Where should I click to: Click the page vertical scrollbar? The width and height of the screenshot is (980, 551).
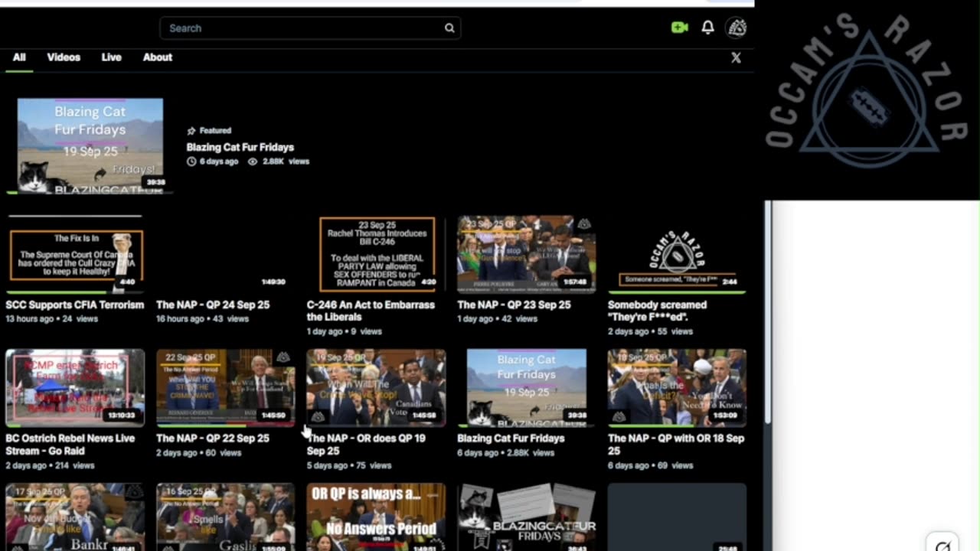768,312
